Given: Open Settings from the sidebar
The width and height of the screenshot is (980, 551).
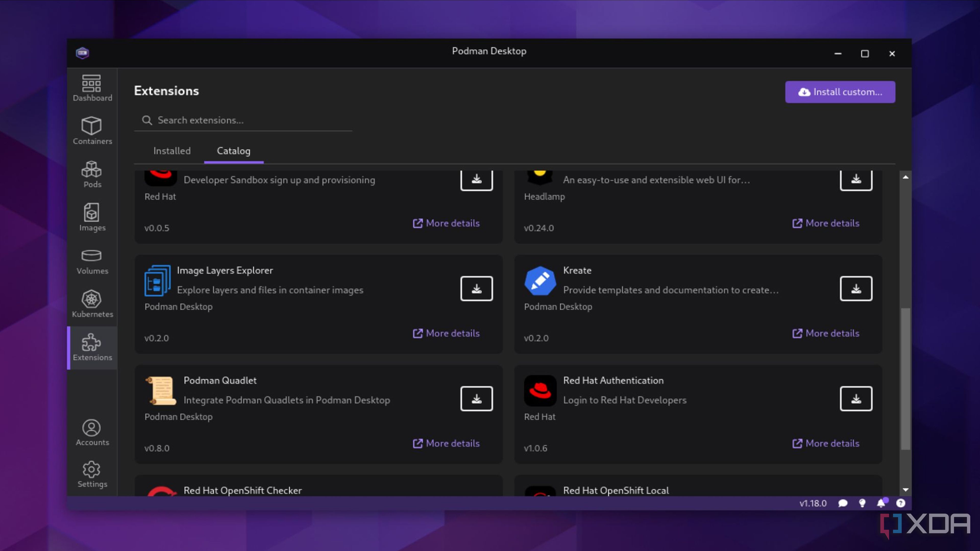Looking at the screenshot, I should point(92,474).
